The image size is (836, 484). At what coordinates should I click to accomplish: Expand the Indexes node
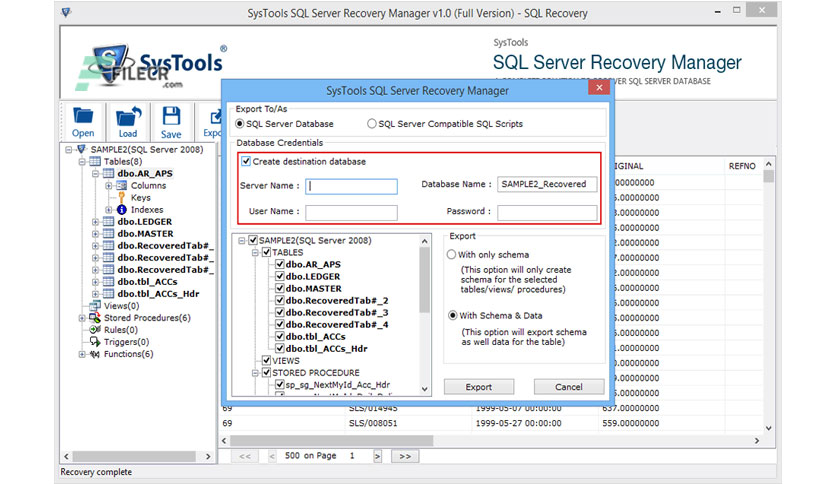point(108,210)
